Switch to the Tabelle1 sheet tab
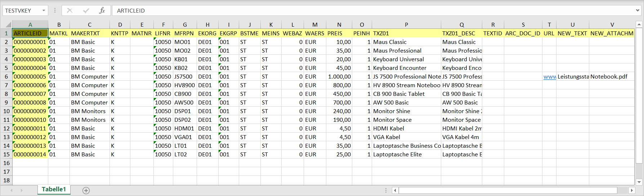The height and width of the screenshot is (196, 644). [x=54, y=190]
